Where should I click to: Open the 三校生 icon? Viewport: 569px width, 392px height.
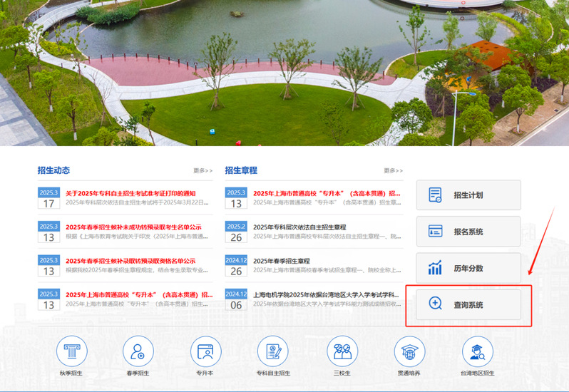pos(342,351)
